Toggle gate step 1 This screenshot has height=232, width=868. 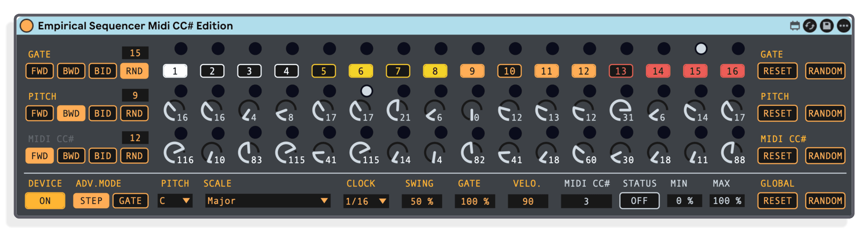click(175, 71)
